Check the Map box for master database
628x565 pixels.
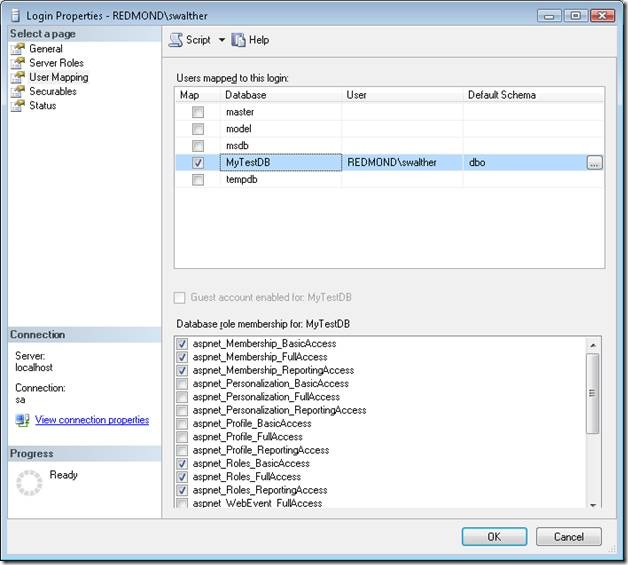198,112
